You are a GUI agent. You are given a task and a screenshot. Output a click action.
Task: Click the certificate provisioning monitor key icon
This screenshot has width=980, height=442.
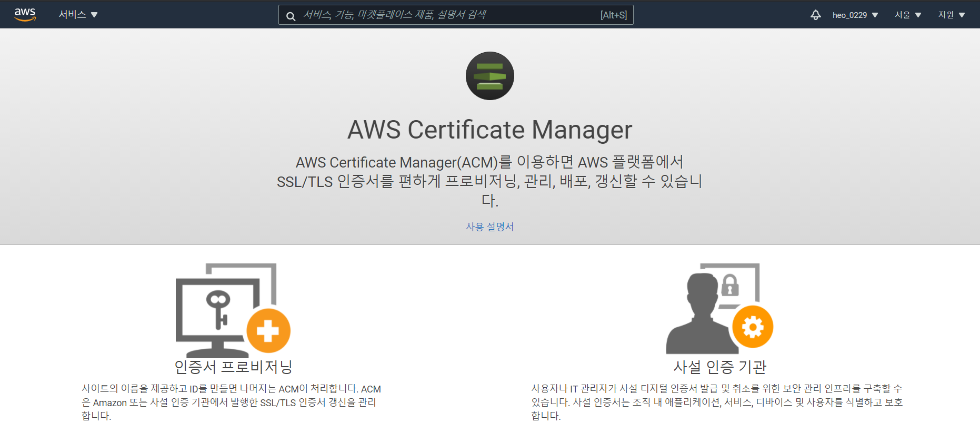[x=233, y=310]
